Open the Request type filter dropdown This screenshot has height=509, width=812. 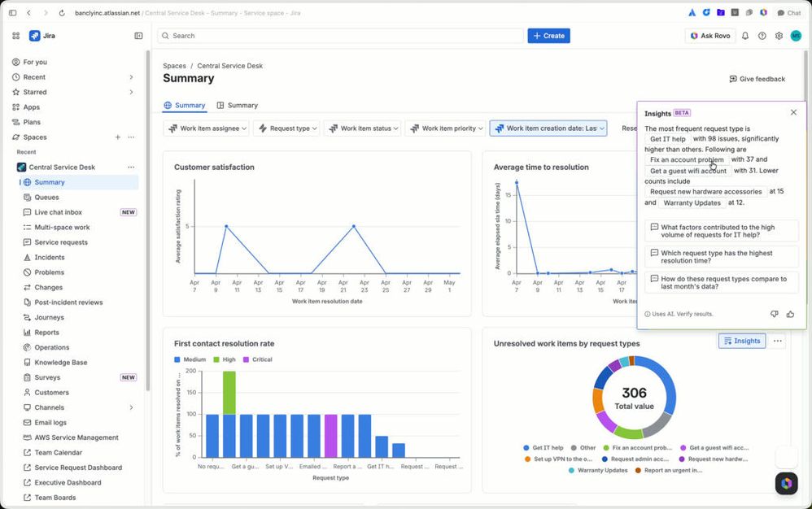pos(286,128)
